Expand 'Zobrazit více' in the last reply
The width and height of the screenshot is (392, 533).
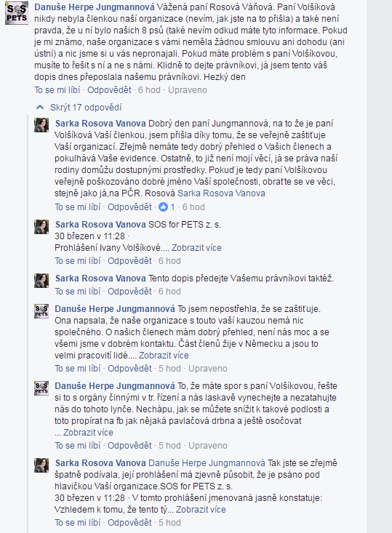click(201, 510)
